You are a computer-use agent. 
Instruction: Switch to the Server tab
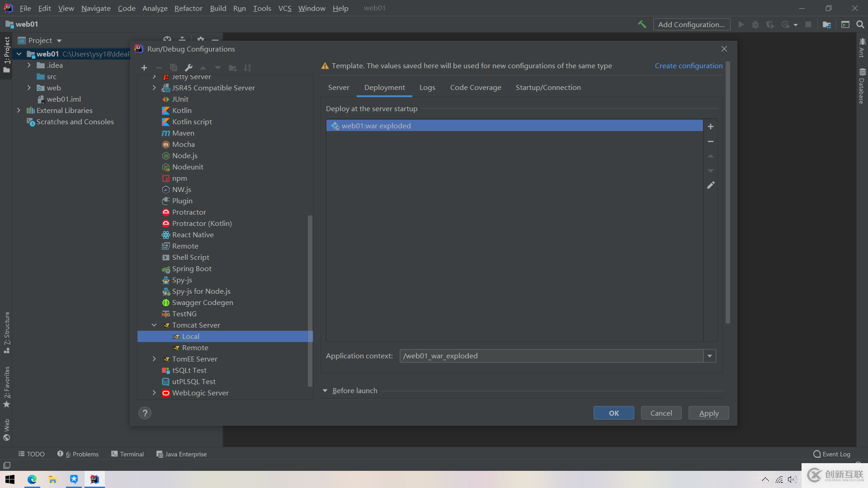pyautogui.click(x=339, y=88)
